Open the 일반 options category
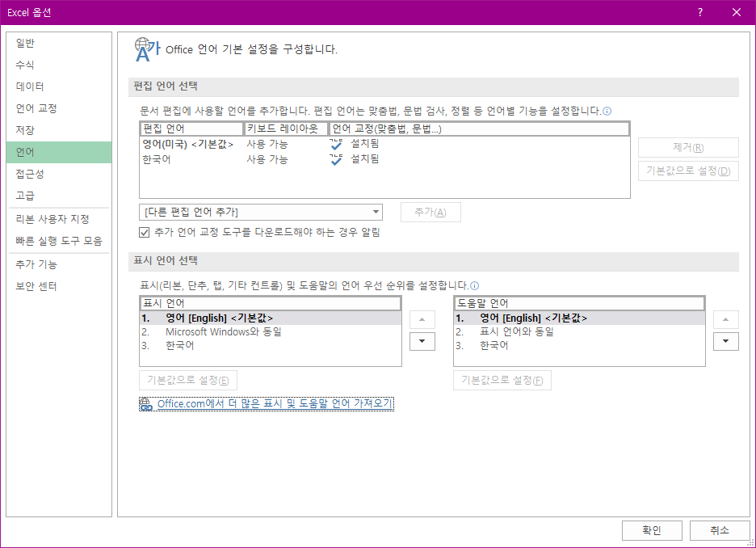This screenshot has width=756, height=548. pos(59,43)
